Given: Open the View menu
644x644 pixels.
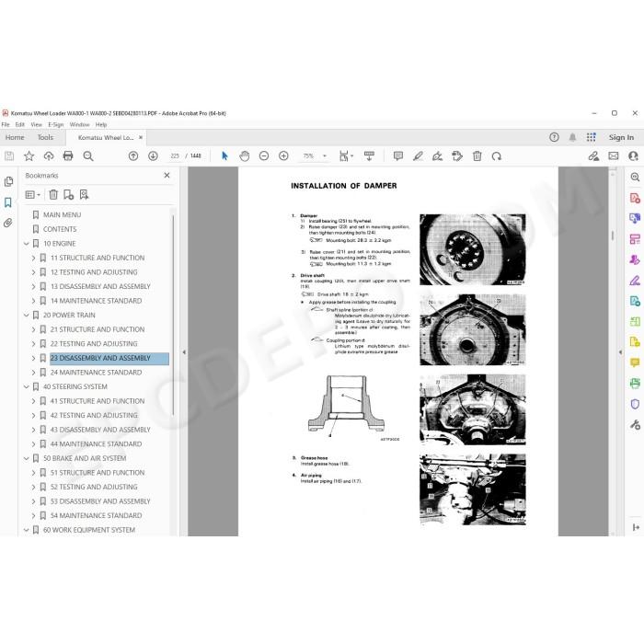Looking at the screenshot, I should click(x=36, y=124).
